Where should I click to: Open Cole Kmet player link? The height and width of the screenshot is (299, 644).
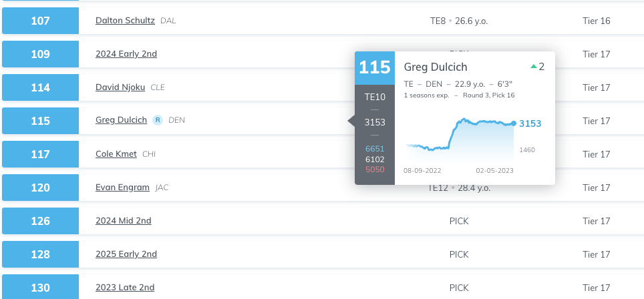click(x=116, y=154)
